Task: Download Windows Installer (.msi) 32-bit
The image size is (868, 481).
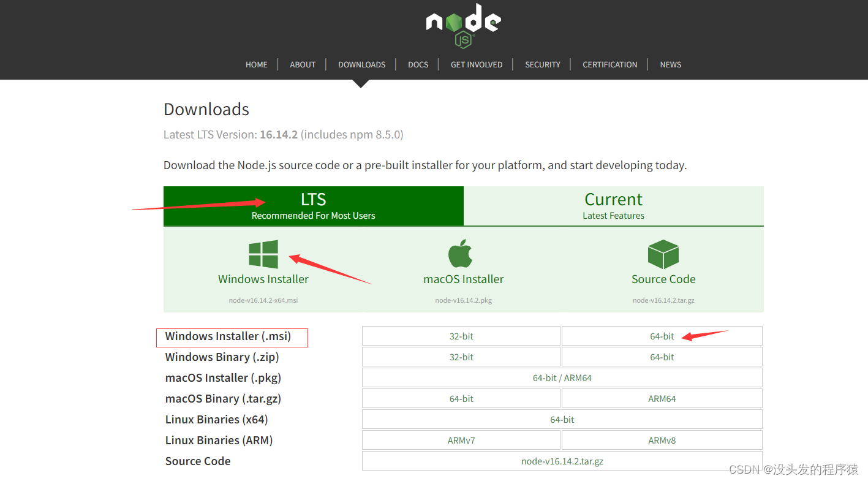Action: pos(461,336)
